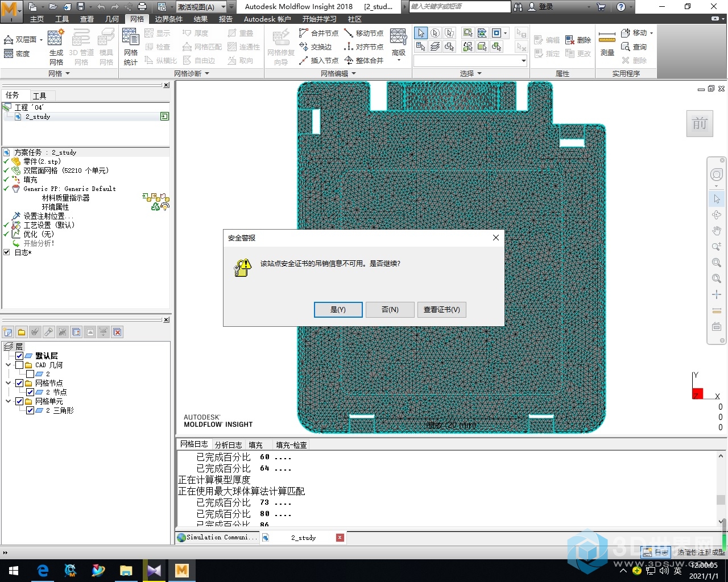Image resolution: width=728 pixels, height=582 pixels.
Task: Open the 高级 (Advanced) mesh tools
Action: coord(398,45)
